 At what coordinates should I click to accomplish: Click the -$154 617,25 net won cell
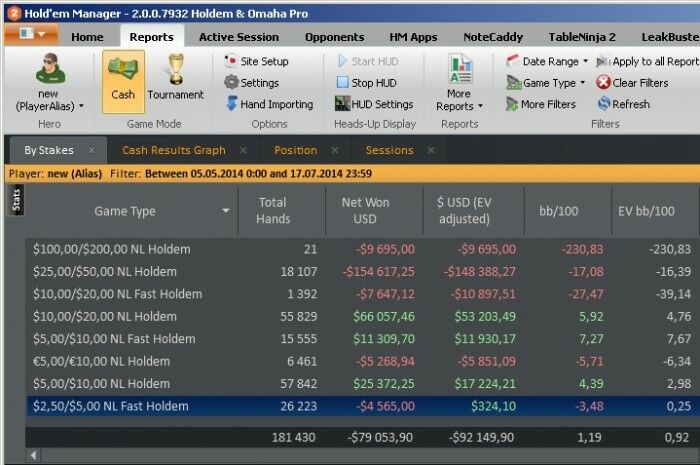[379, 271]
